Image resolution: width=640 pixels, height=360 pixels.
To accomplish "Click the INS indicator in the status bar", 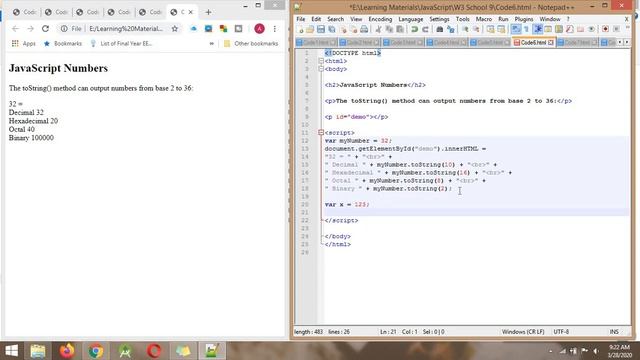I will coord(614,332).
